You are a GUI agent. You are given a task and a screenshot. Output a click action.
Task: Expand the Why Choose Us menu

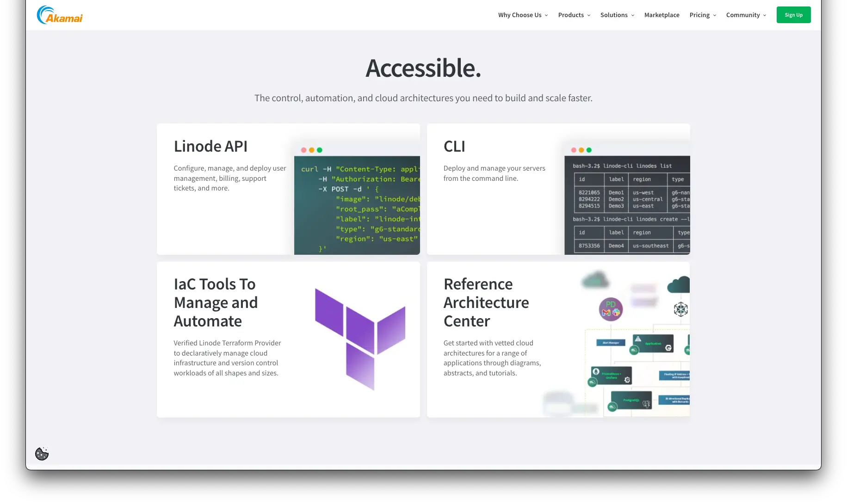click(523, 15)
